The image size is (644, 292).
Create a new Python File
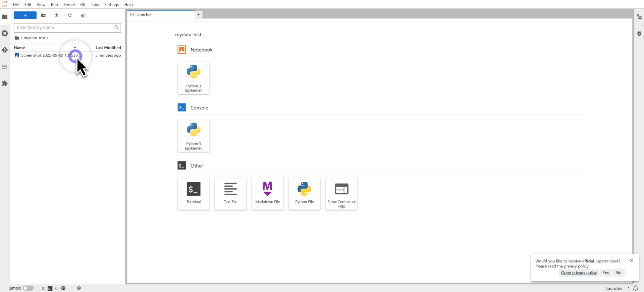[305, 194]
